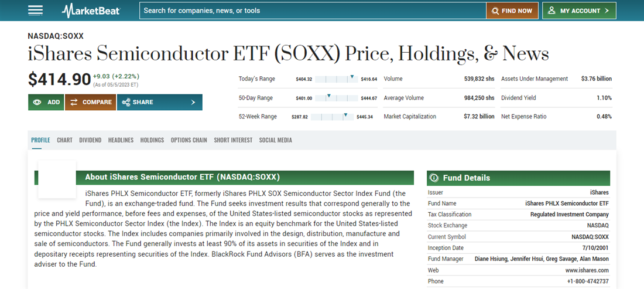Click the Today's Range marker
644x289 pixels.
pos(352,77)
